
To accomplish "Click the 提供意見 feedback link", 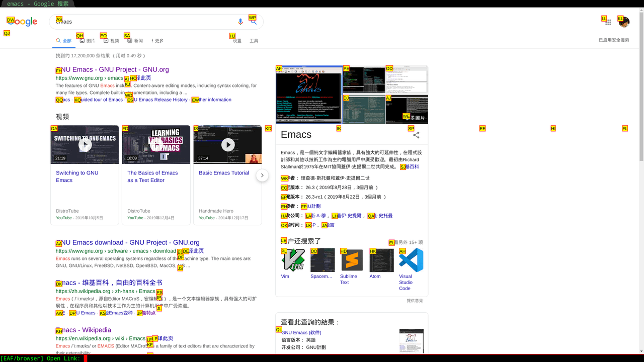I will pos(415,301).
